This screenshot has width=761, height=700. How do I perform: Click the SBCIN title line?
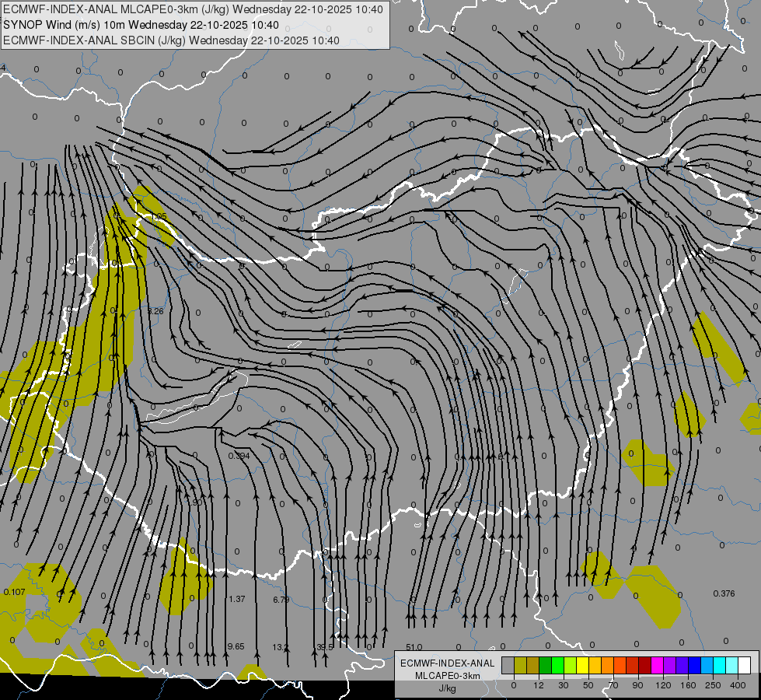pyautogui.click(x=171, y=40)
